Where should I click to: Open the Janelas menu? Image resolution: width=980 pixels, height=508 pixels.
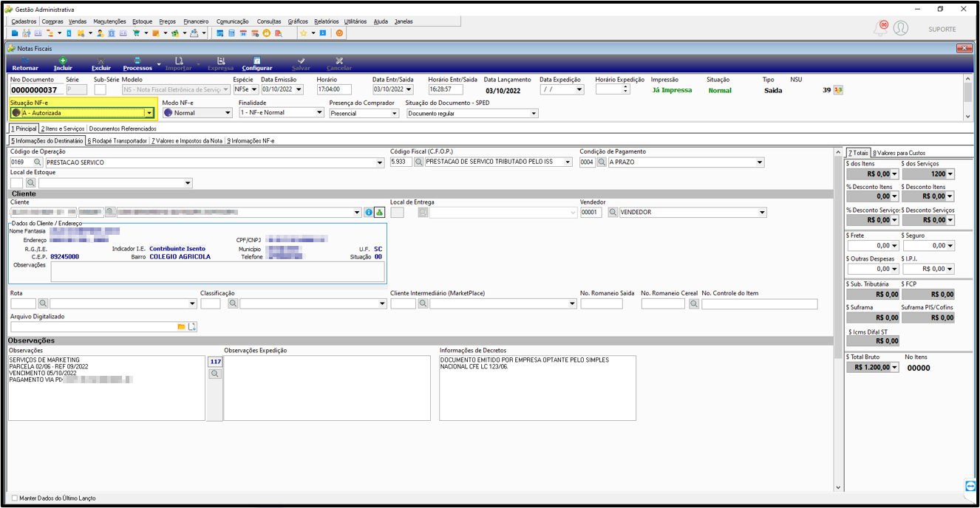pos(404,21)
